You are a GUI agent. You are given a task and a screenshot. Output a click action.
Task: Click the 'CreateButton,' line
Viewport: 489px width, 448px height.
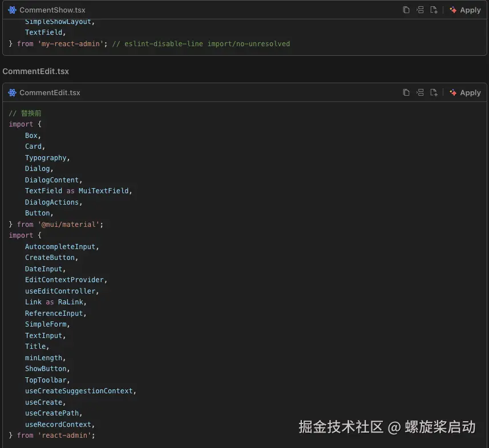pos(51,258)
